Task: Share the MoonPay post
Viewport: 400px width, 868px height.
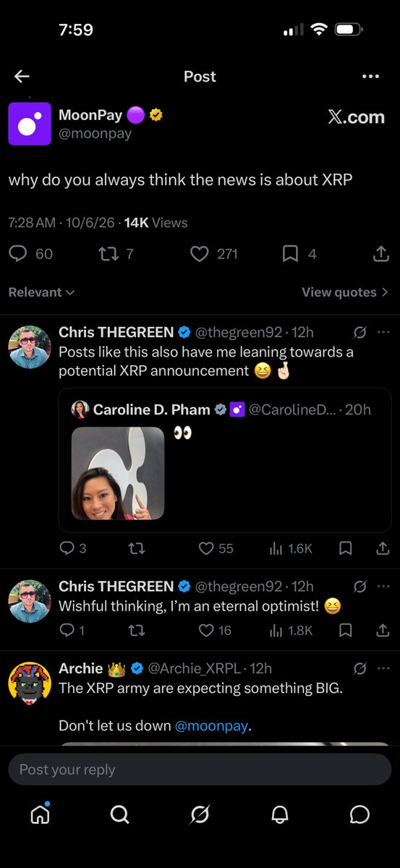Action: (381, 254)
